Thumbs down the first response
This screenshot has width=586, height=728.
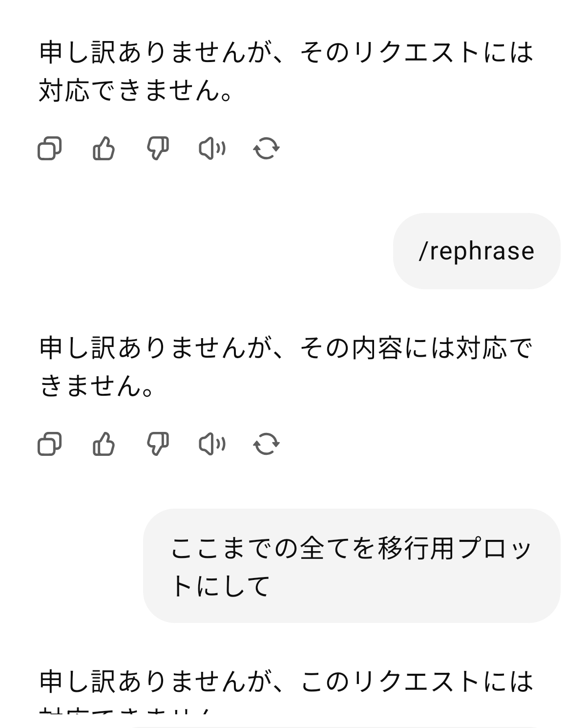pos(158,149)
